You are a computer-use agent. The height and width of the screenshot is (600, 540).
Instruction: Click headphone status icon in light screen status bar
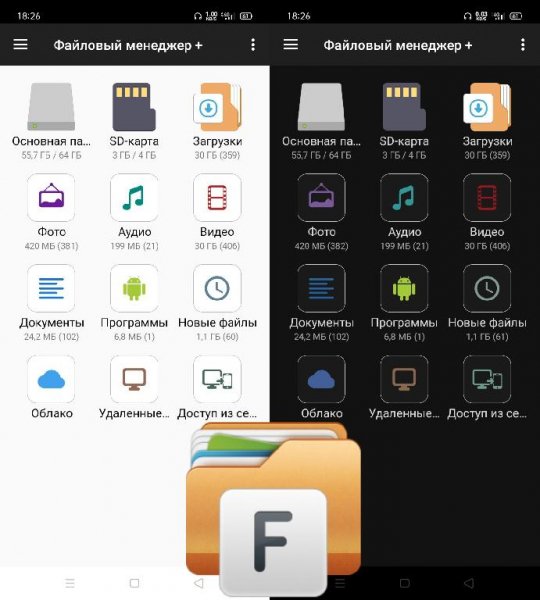click(198, 16)
